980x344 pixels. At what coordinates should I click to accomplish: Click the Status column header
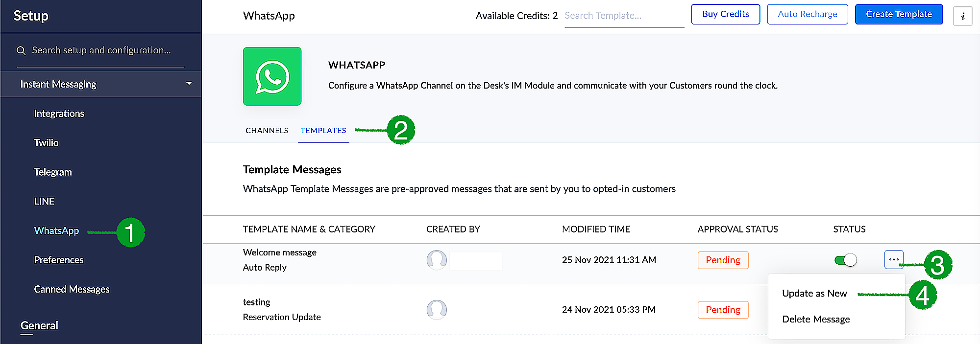click(849, 229)
